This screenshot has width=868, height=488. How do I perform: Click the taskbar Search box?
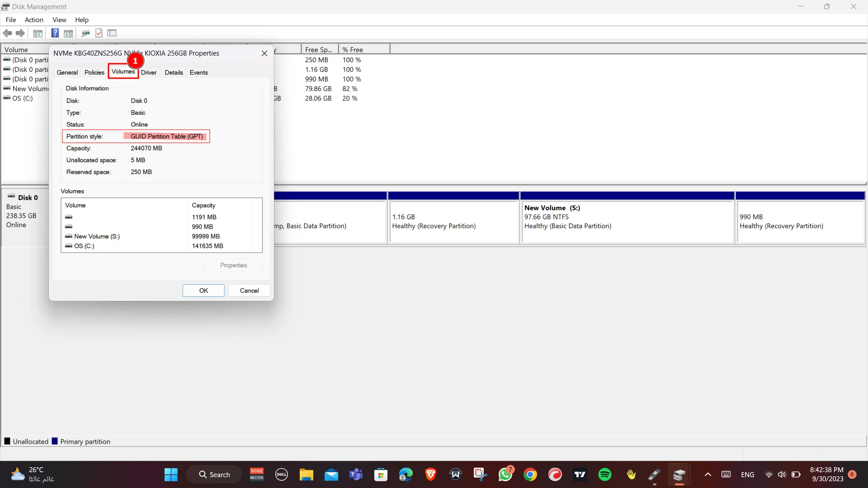pyautogui.click(x=214, y=474)
